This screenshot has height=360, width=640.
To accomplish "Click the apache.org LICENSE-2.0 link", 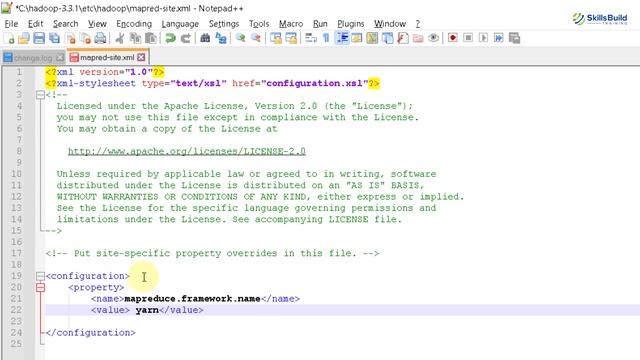I will (x=187, y=151).
